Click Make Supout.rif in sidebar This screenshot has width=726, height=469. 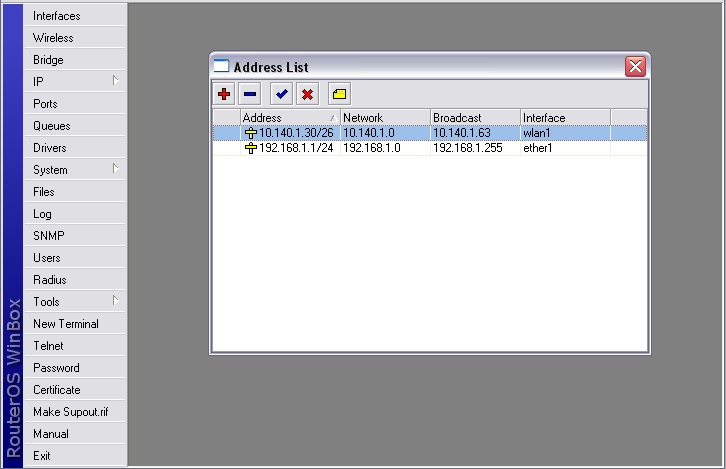(x=71, y=412)
